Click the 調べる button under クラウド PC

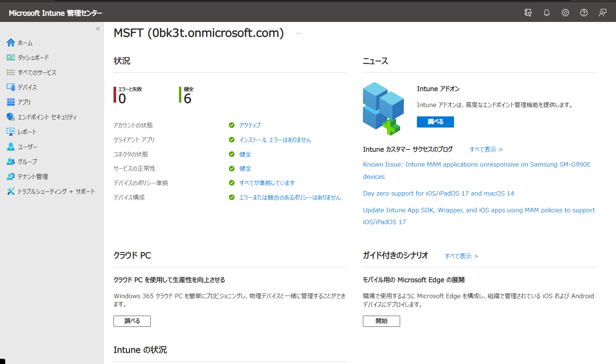point(132,321)
